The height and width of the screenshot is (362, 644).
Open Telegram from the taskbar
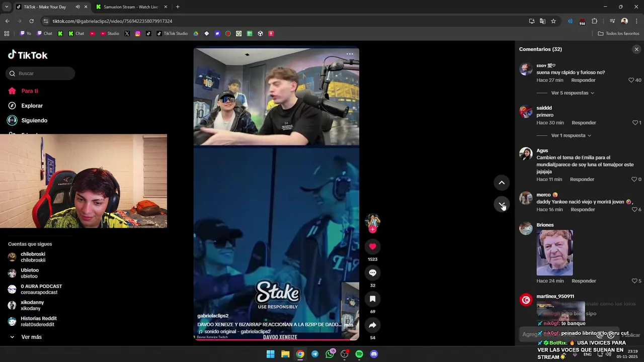(x=315, y=354)
